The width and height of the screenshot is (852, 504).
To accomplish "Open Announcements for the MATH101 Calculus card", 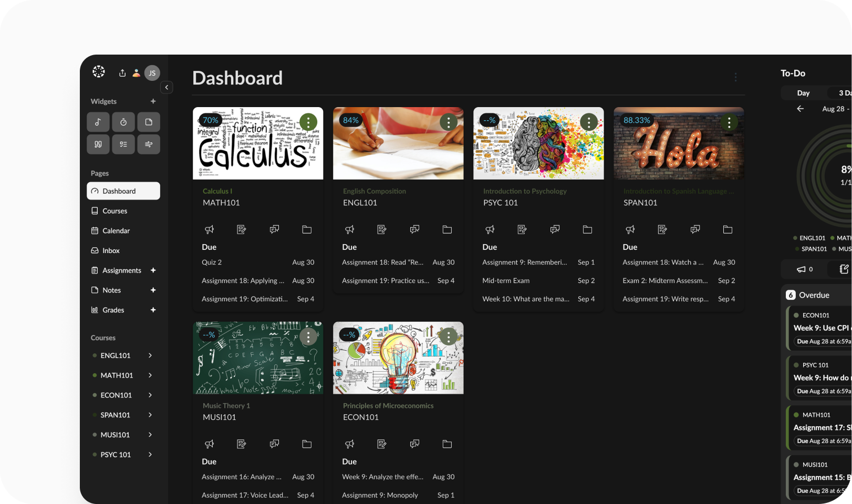I will [x=210, y=229].
